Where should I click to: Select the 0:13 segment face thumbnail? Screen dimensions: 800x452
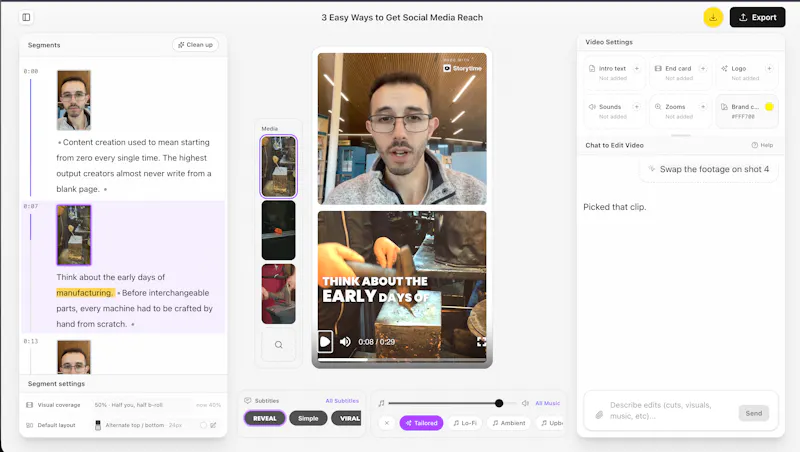[74, 357]
